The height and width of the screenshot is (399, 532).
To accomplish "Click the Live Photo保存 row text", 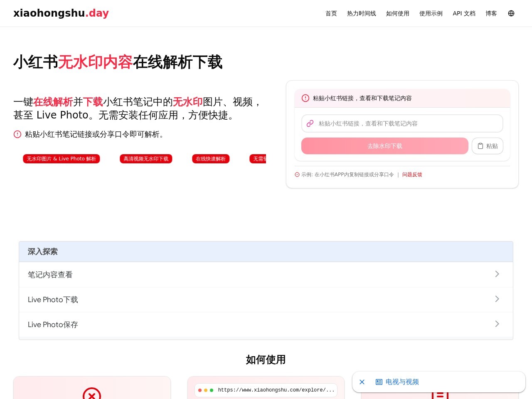I will coord(53,325).
